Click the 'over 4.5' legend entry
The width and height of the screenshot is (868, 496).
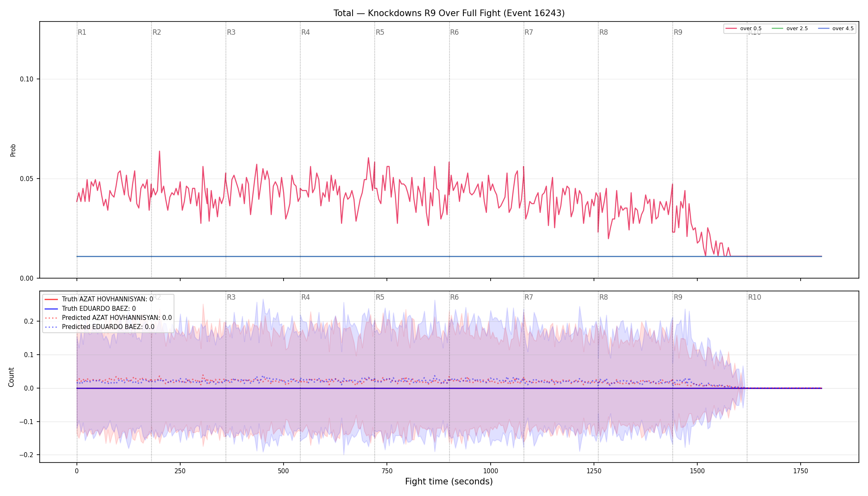pyautogui.click(x=836, y=29)
